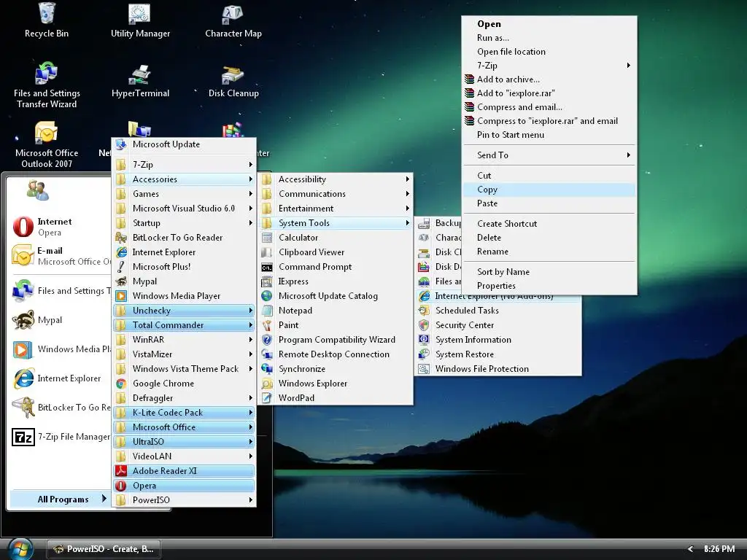Click the All Programs button
747x560 pixels.
[x=61, y=499]
